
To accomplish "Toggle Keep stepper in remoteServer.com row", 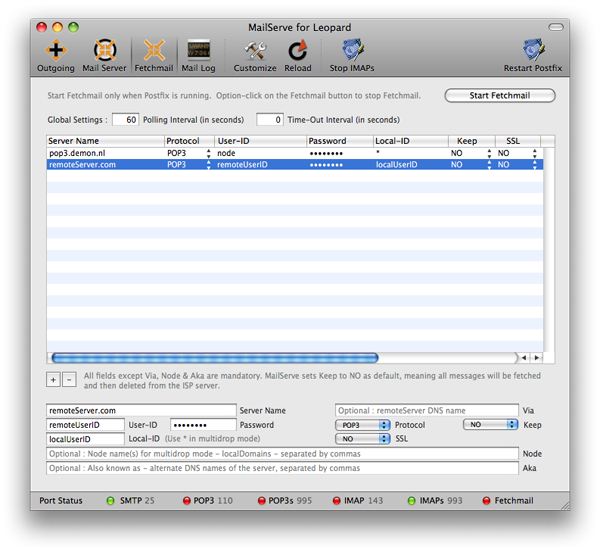I will coord(489,164).
